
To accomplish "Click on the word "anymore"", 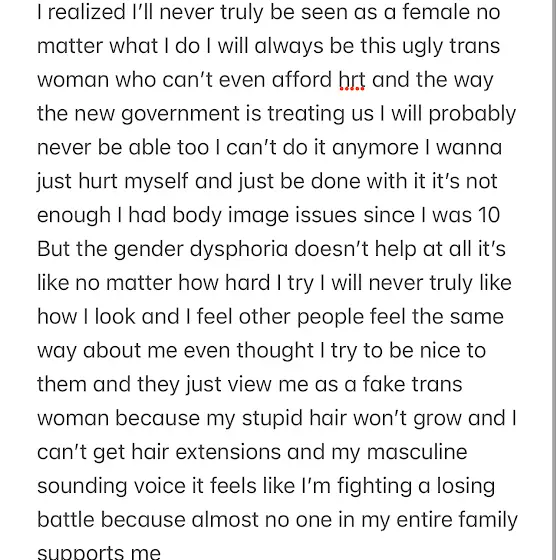I will click(375, 148).
